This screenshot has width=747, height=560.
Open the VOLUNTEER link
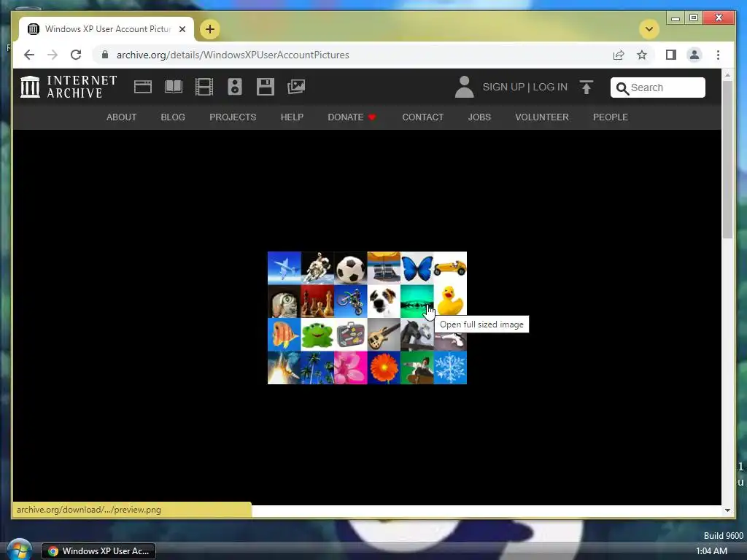click(542, 117)
